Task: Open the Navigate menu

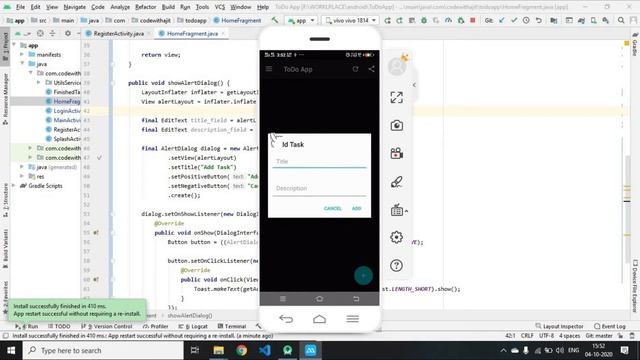Action: click(75, 7)
